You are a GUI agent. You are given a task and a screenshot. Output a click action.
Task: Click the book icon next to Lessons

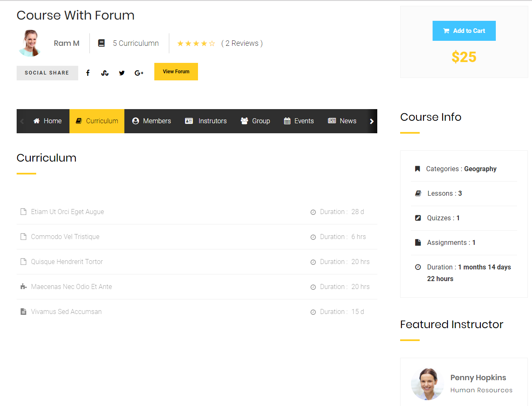tap(418, 193)
